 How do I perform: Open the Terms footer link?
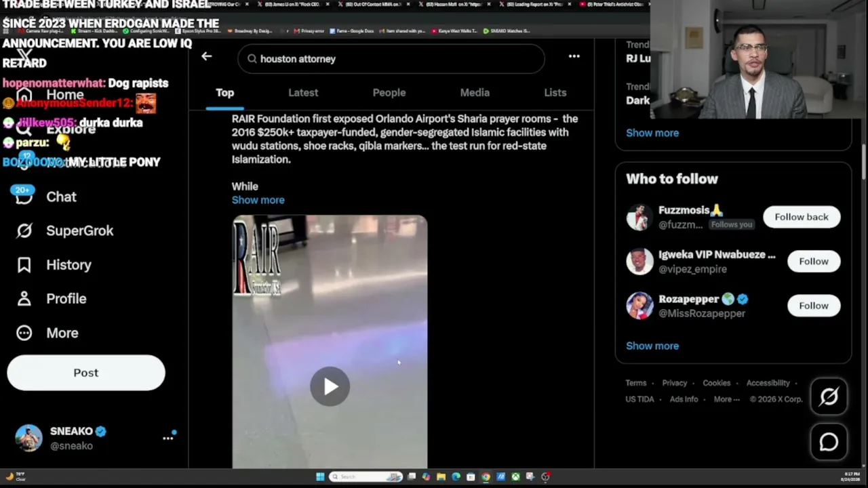tap(636, 383)
